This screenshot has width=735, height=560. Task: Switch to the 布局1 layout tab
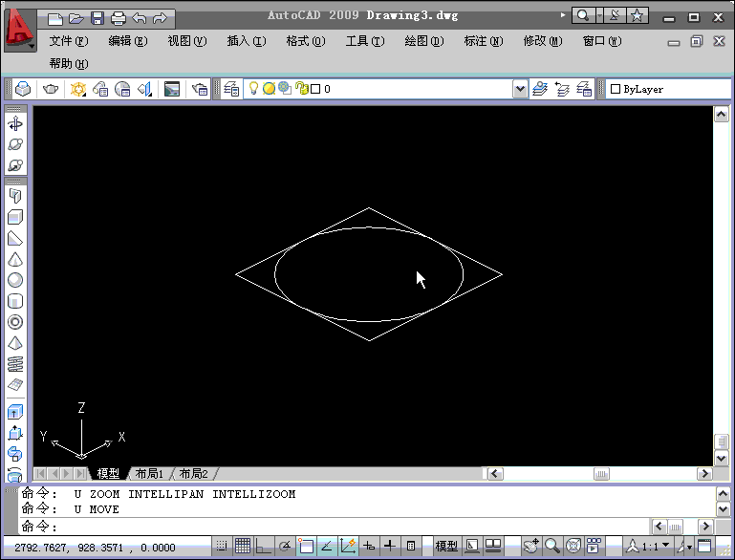(149, 474)
